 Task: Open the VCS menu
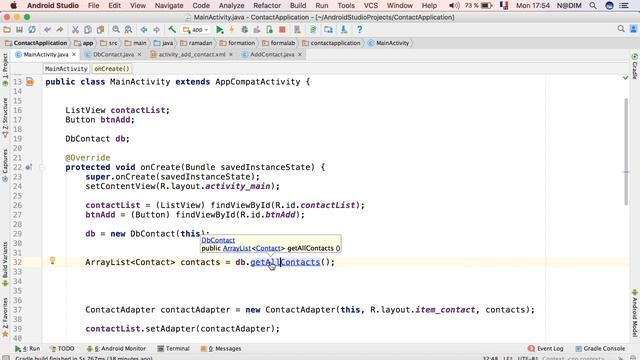click(371, 6)
